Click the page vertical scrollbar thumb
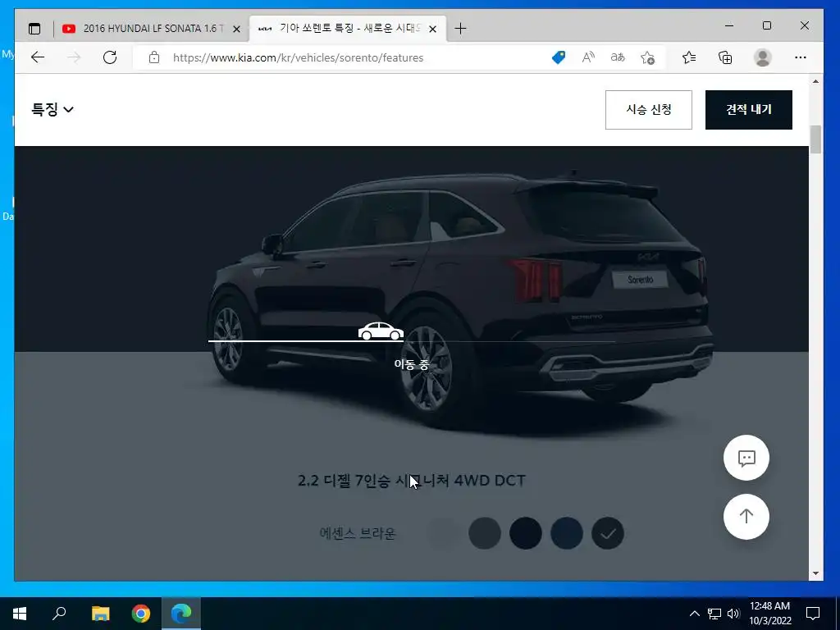This screenshot has width=840, height=630. coord(815,139)
